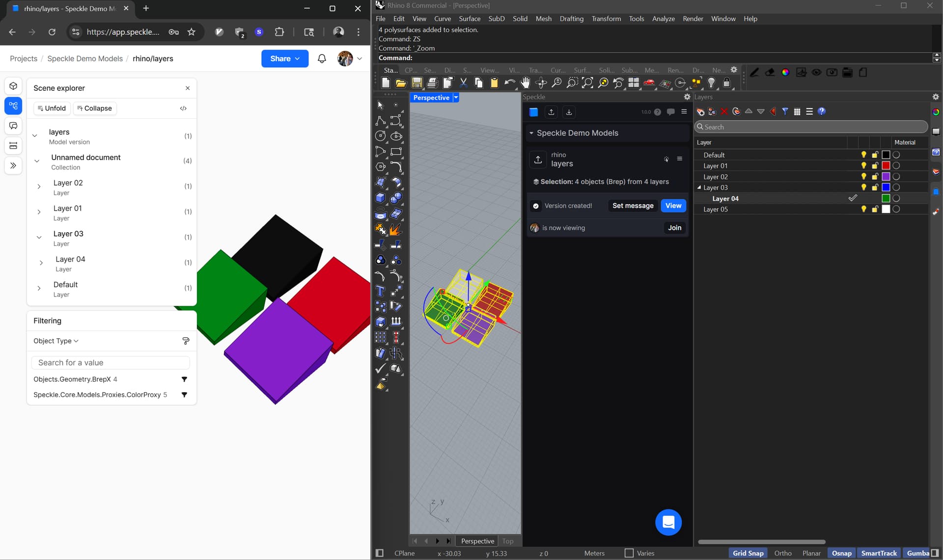Toggle Layer 01 visibility light bulb
The image size is (943, 560).
click(863, 166)
